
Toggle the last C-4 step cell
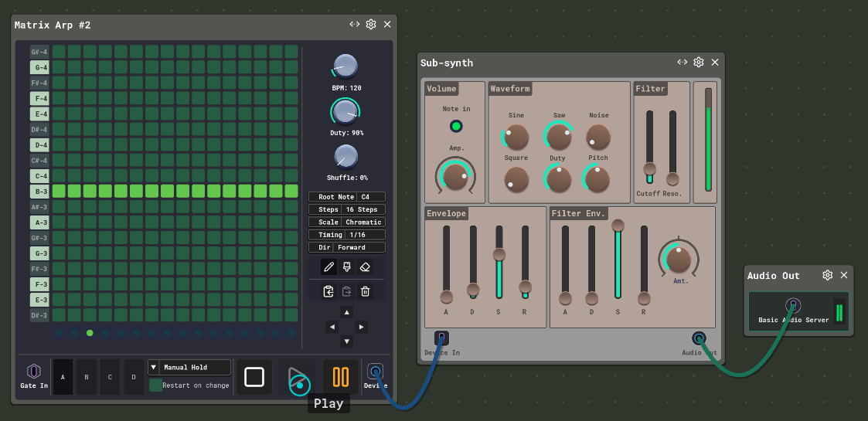coord(291,176)
